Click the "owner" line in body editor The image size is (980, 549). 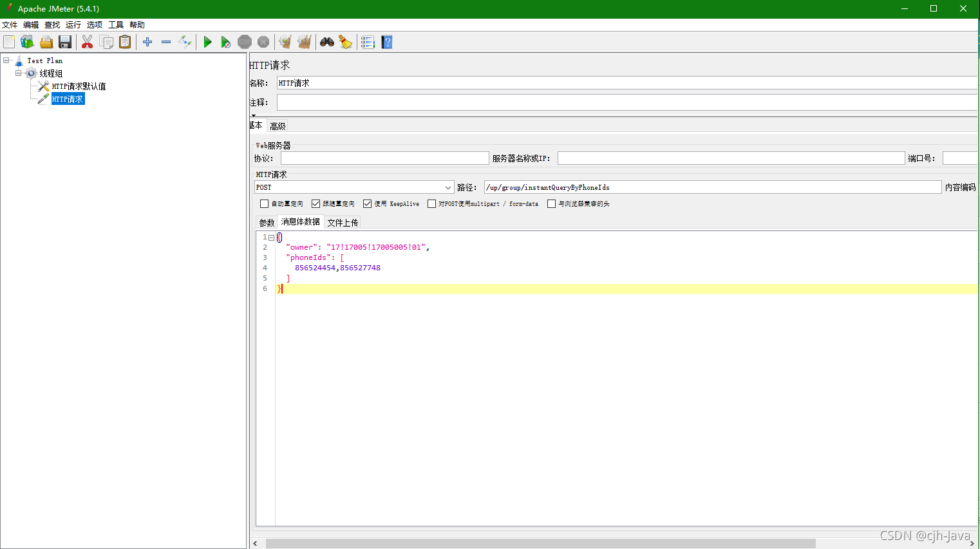[357, 247]
